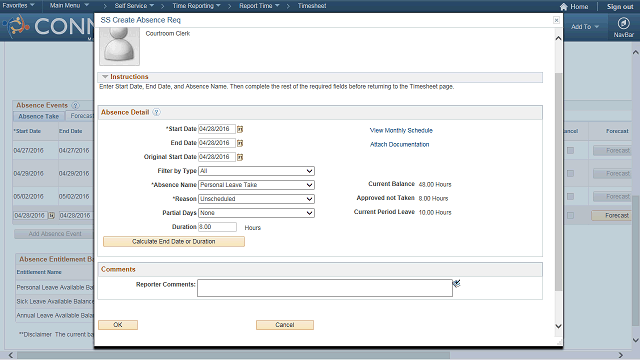Click Attach Documentation link
Image resolution: width=640 pixels, height=360 pixels.
click(x=399, y=144)
